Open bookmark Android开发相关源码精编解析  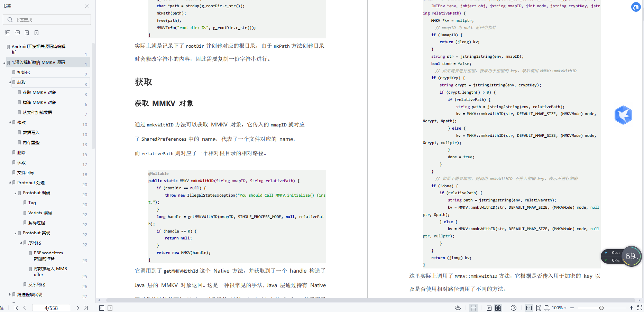(x=38, y=49)
